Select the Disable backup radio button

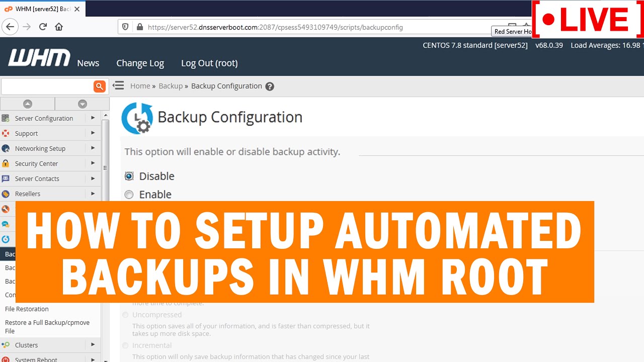point(129,176)
